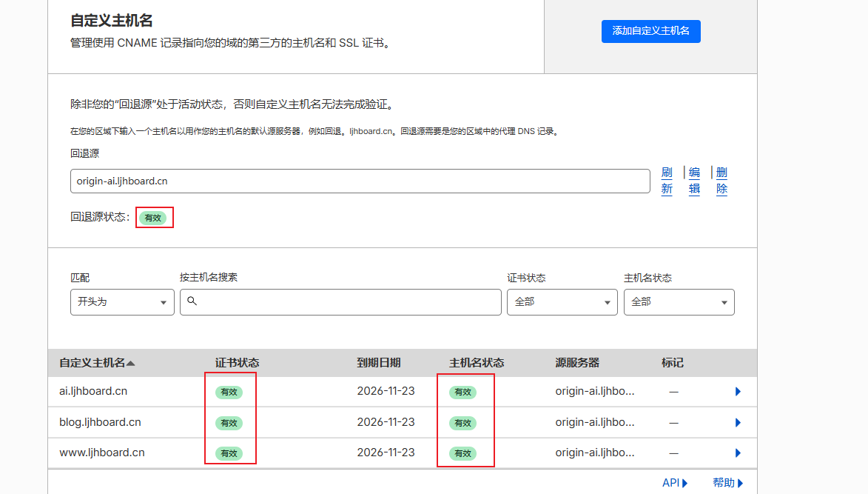This screenshot has width=868, height=494.
Task: Click expiry date 2026-11-23 in ai.ljhboard.cn row
Action: 386,391
